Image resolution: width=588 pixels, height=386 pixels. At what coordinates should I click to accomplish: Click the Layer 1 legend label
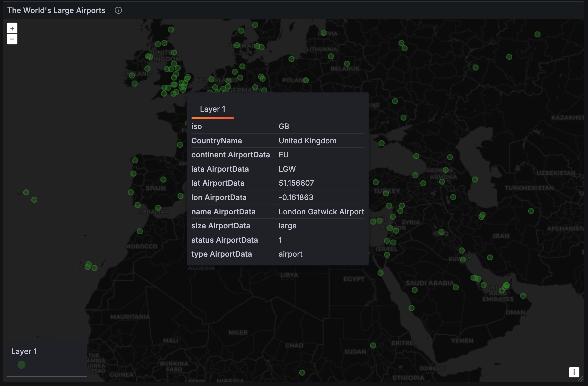(24, 351)
